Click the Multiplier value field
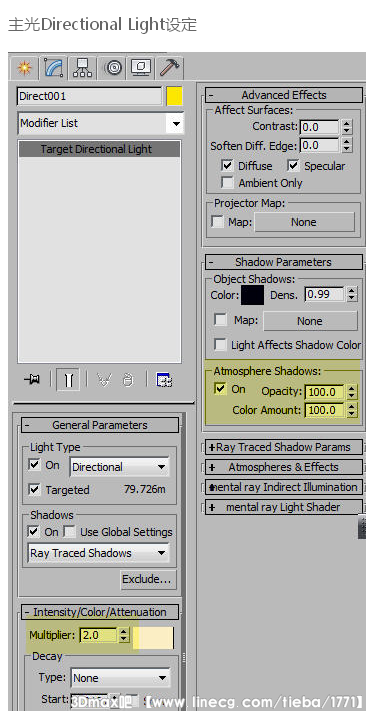392x719 pixels. tap(99, 635)
